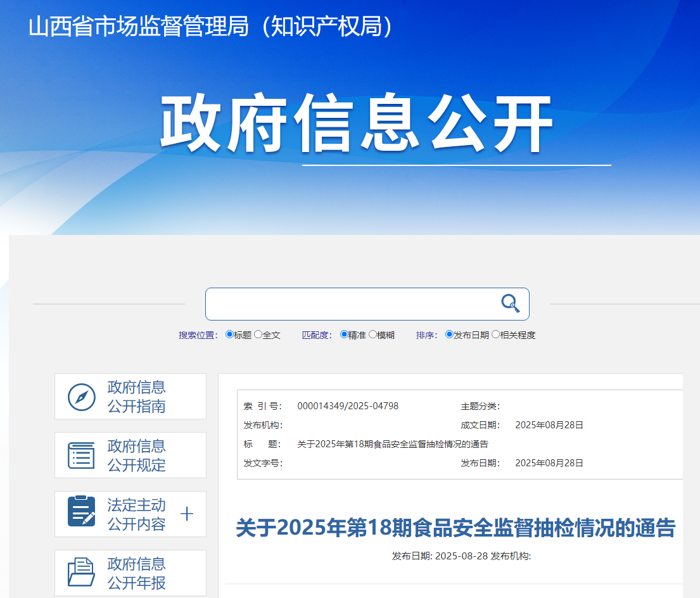This screenshot has height=598, width=700.
Task: Open the 政府信息公开年报 menu label
Action: click(x=136, y=573)
